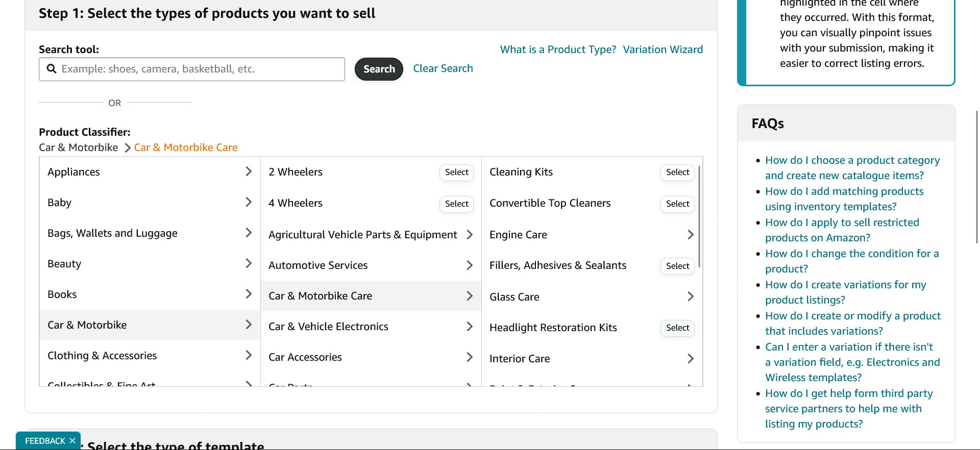Open Car Accessories subcategory
Screen dimensions: 980x450
click(x=371, y=357)
